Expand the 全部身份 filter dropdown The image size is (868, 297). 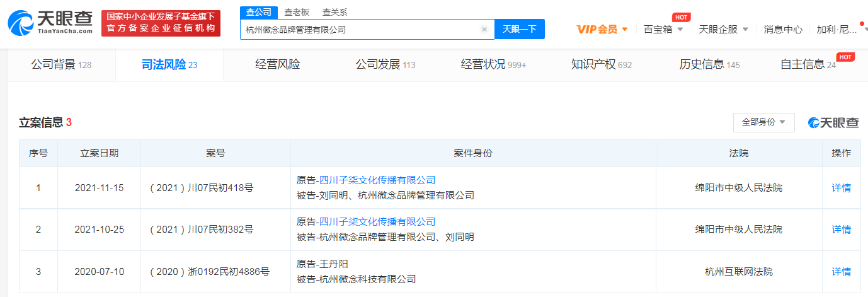coord(763,122)
